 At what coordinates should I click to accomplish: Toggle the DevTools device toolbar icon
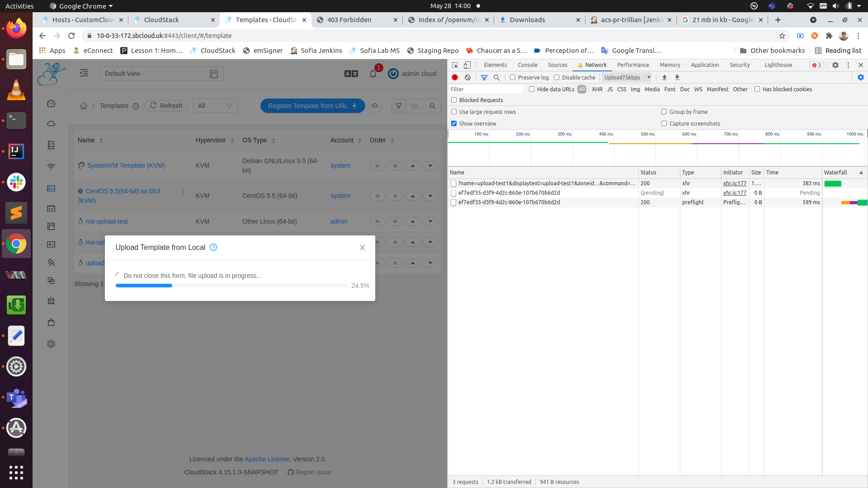coord(467,65)
